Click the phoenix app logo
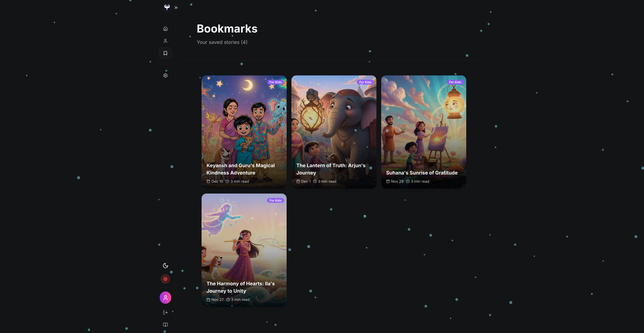 click(167, 7)
